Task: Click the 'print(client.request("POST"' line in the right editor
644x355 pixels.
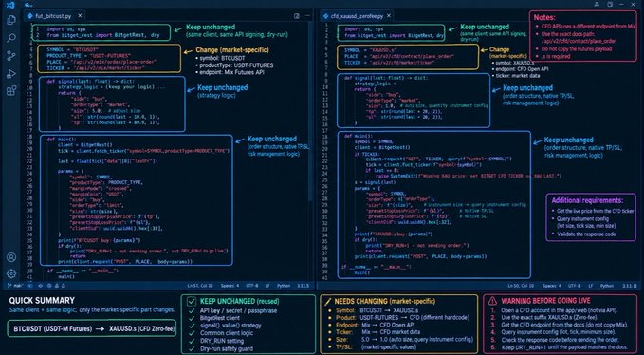Action: click(420, 256)
